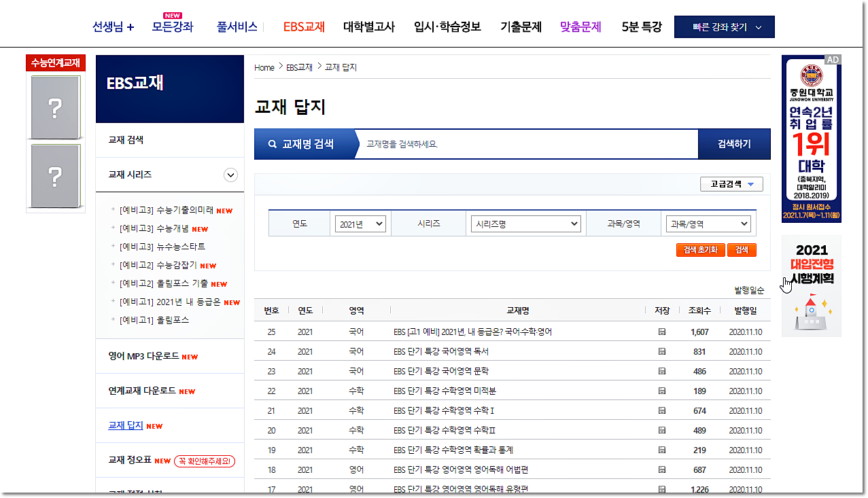Open the 풀서비스 menu
Image resolution: width=868 pixels, height=498 pixels.
click(237, 27)
